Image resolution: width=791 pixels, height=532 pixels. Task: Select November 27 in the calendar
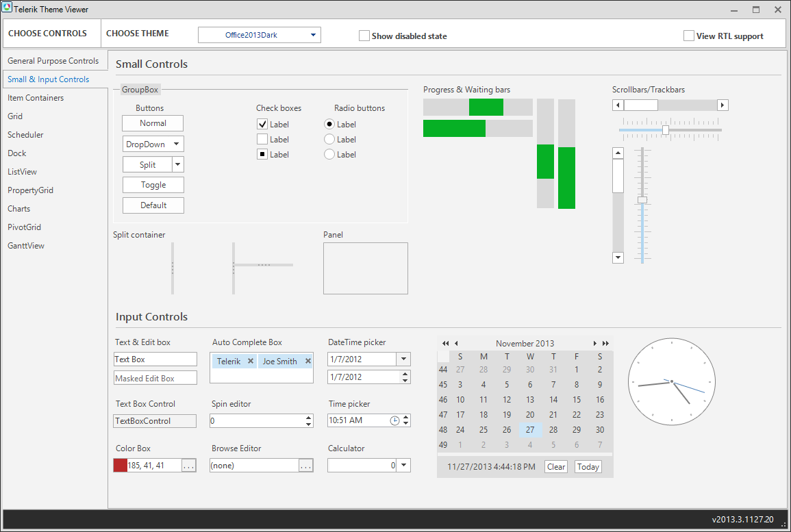coord(530,429)
